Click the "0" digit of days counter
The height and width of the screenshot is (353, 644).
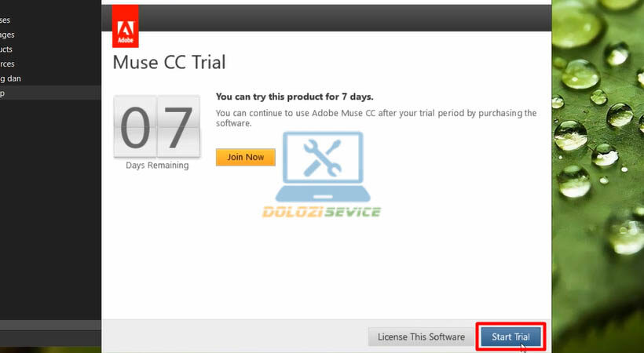[135, 127]
